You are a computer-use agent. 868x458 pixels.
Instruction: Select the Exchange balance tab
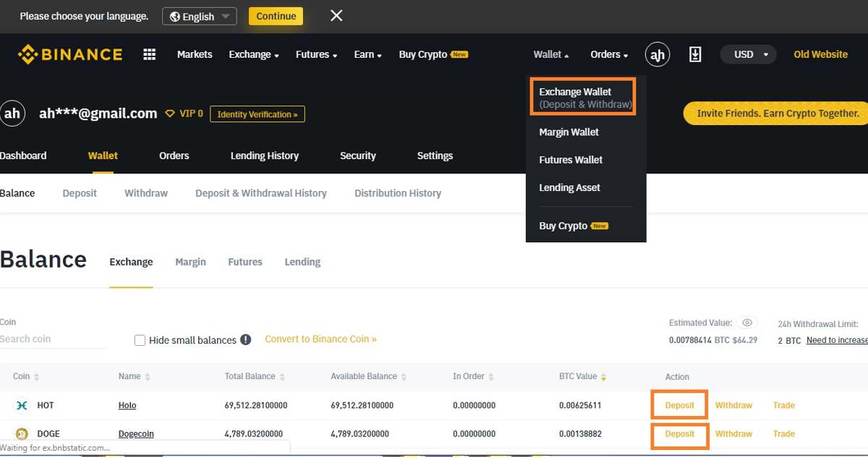[131, 262]
